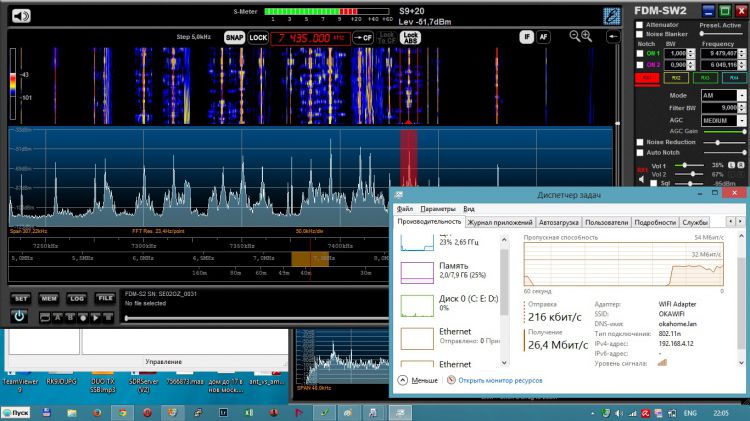Enable the Attenuator checkbox
This screenshot has width=750, height=421.
639,24
